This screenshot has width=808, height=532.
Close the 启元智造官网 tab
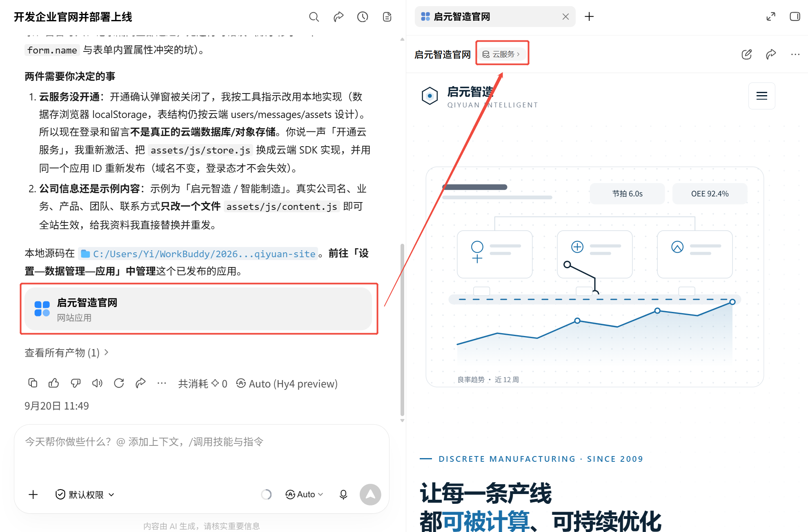point(565,17)
